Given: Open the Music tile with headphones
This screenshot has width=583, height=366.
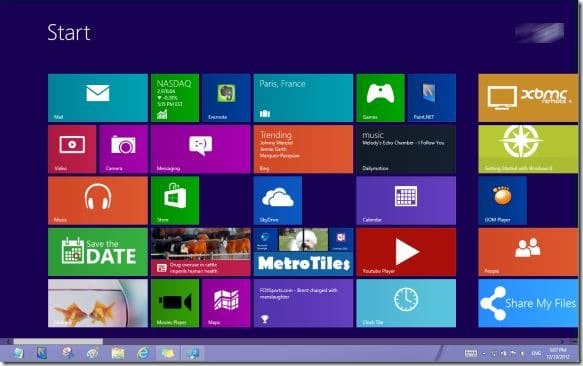Looking at the screenshot, I should 98,200.
